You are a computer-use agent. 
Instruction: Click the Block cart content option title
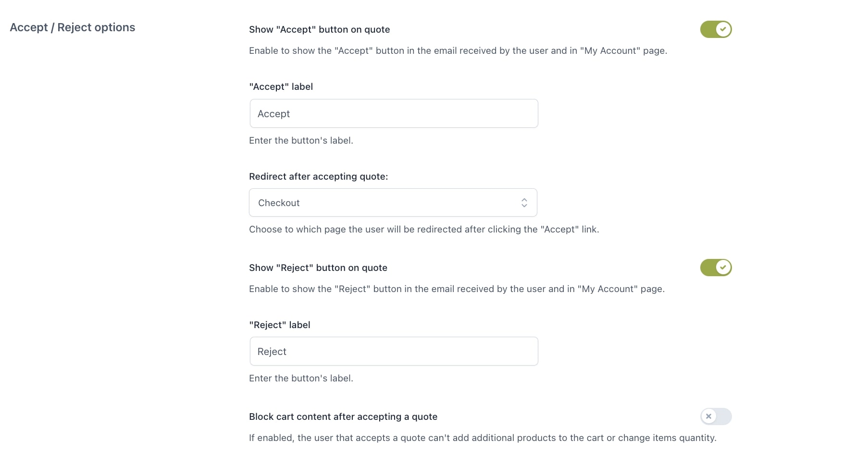click(x=343, y=417)
